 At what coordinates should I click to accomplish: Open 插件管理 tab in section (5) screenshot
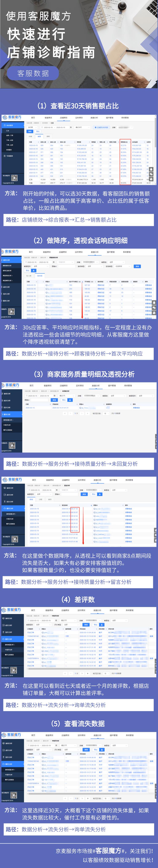point(113,735)
